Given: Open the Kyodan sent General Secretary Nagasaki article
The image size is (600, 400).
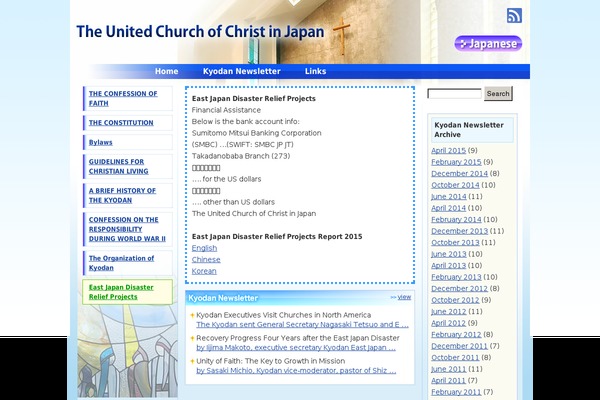Looking at the screenshot, I should [302, 325].
